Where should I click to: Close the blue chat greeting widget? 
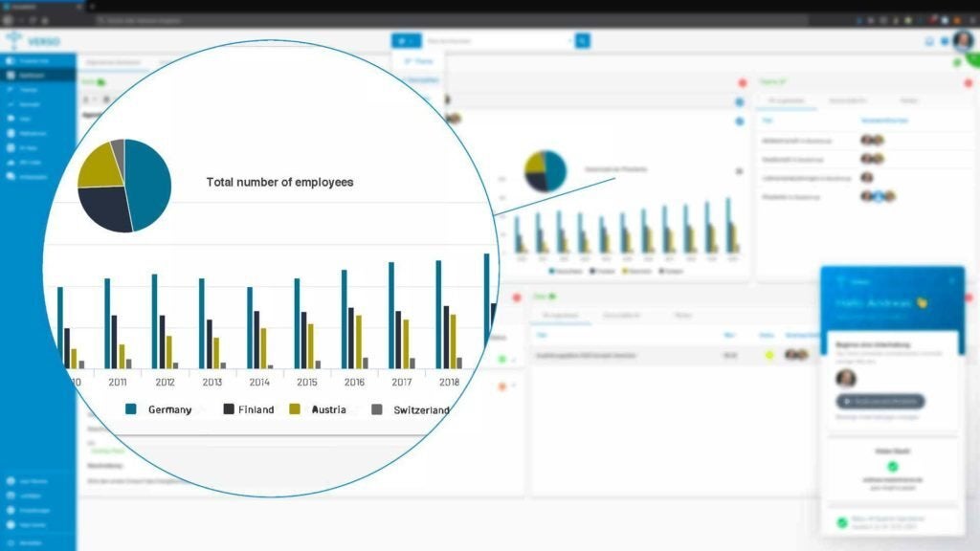point(952,281)
